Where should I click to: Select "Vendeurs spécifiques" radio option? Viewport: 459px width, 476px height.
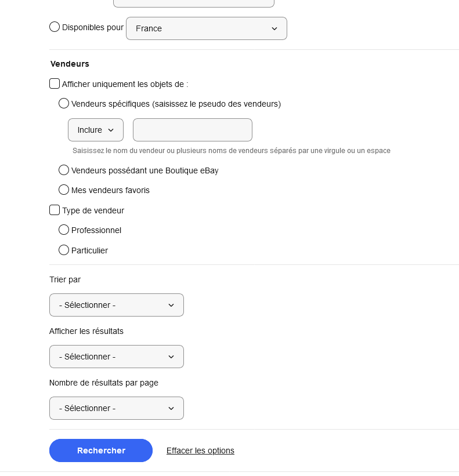click(64, 104)
